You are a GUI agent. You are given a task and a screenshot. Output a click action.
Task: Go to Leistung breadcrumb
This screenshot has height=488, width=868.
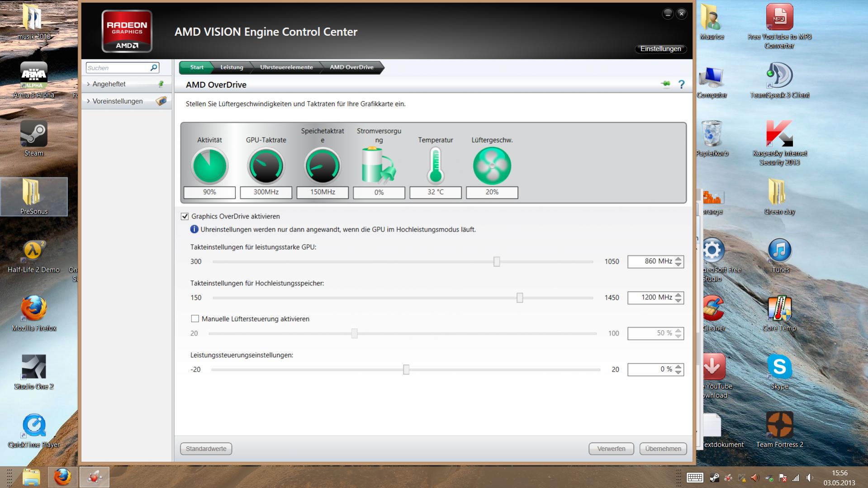tap(232, 67)
